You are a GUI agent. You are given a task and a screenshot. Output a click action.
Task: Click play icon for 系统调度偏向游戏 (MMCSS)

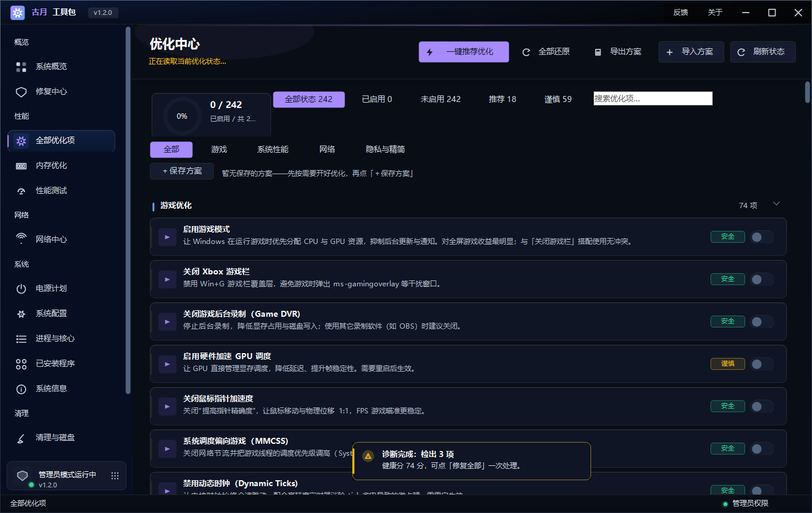[x=167, y=449]
